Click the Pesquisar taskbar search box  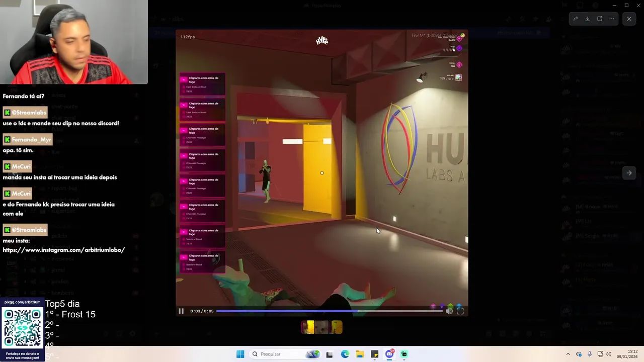[x=286, y=354]
